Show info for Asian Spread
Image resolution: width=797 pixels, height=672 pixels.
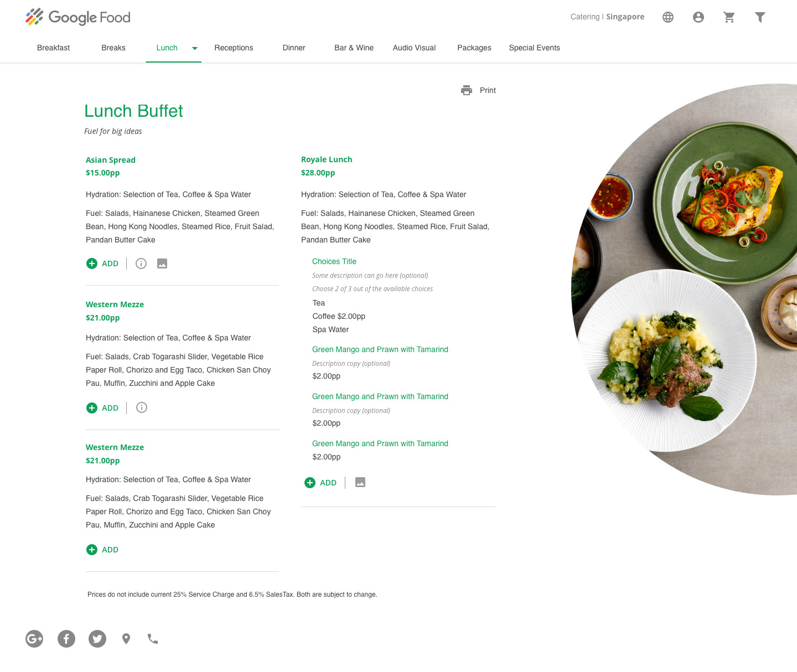pos(141,263)
